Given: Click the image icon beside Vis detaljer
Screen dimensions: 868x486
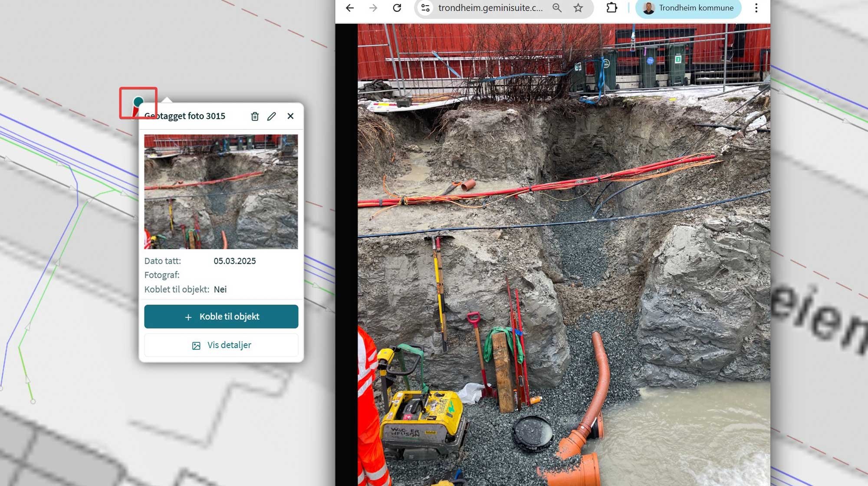Looking at the screenshot, I should pyautogui.click(x=196, y=345).
